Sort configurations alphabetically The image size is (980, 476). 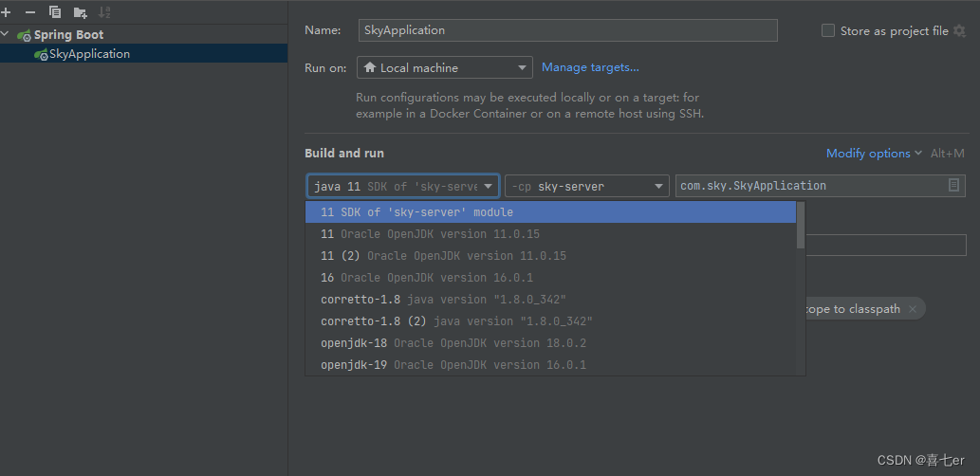coord(104,12)
